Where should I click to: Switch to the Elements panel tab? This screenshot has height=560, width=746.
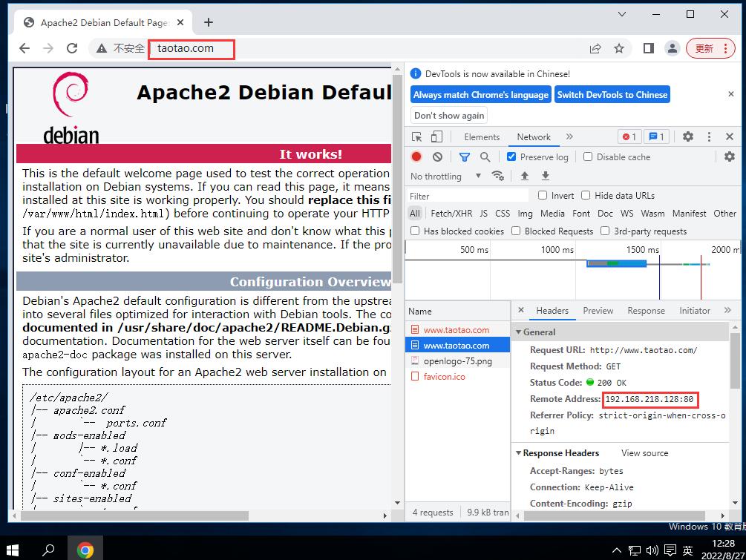point(482,136)
